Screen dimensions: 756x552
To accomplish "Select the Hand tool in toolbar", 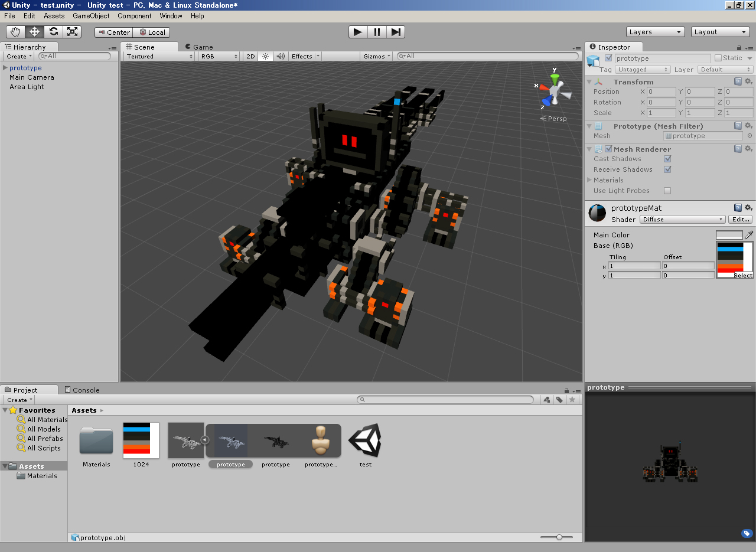I will click(16, 32).
